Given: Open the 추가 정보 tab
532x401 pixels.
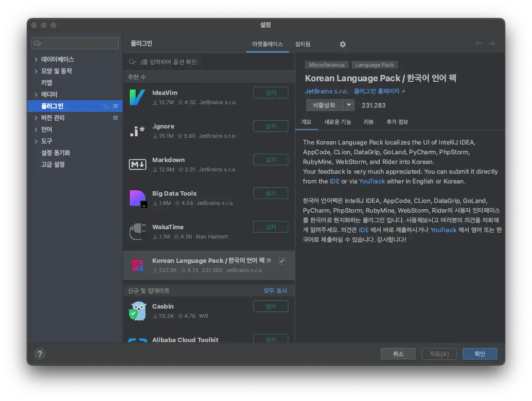Looking at the screenshot, I should point(397,122).
